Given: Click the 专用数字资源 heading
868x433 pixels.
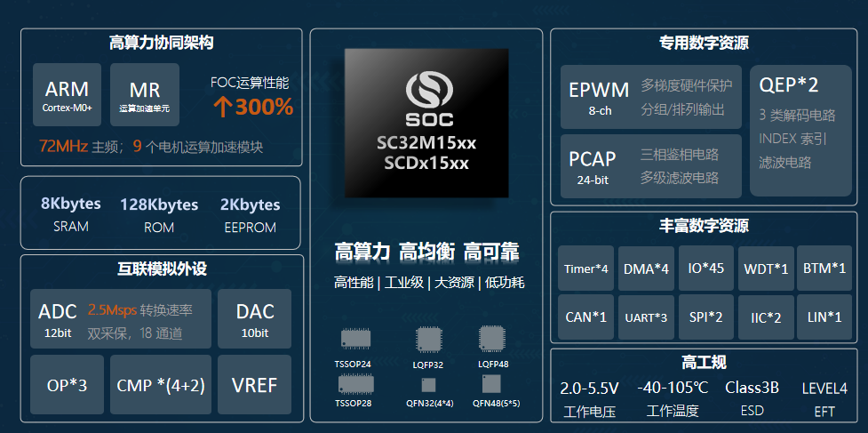Looking at the screenshot, I should pos(703,43).
